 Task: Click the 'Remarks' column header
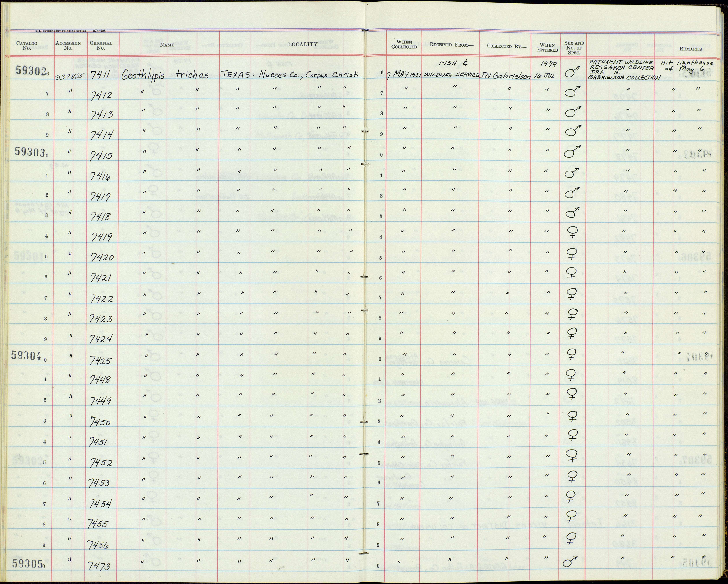690,49
